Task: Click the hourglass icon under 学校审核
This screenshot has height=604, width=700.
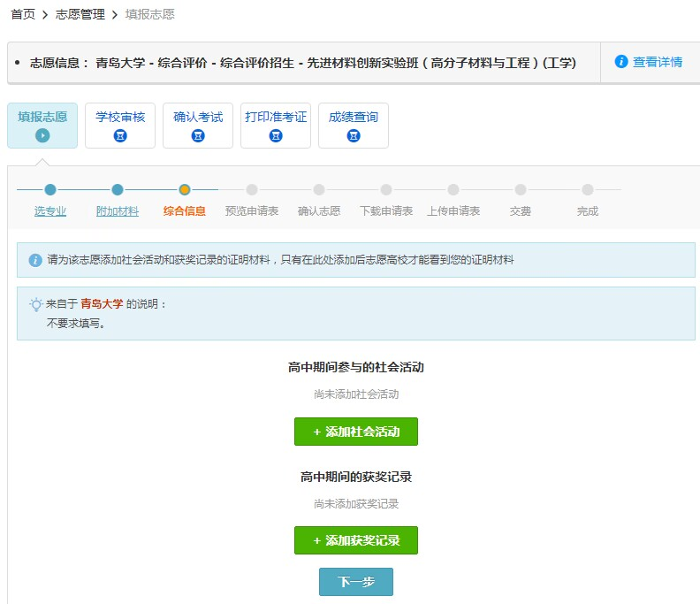Action: point(120,135)
